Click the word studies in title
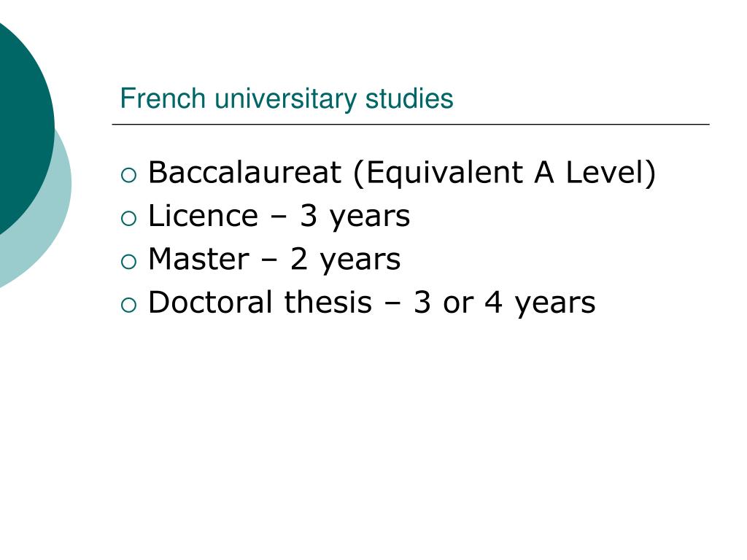Image resolution: width=747 pixels, height=560 pixels. tap(409, 98)
